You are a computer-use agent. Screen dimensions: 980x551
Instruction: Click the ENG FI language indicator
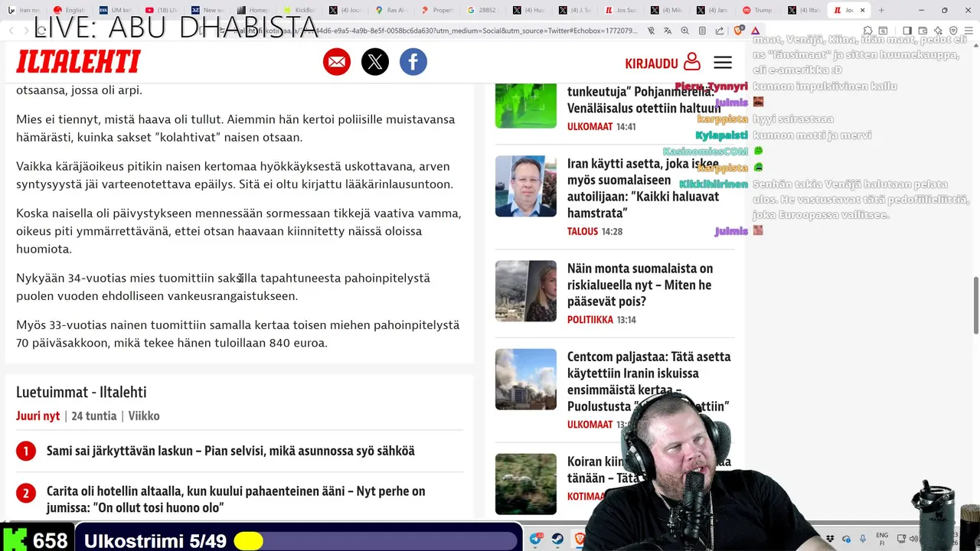882,539
